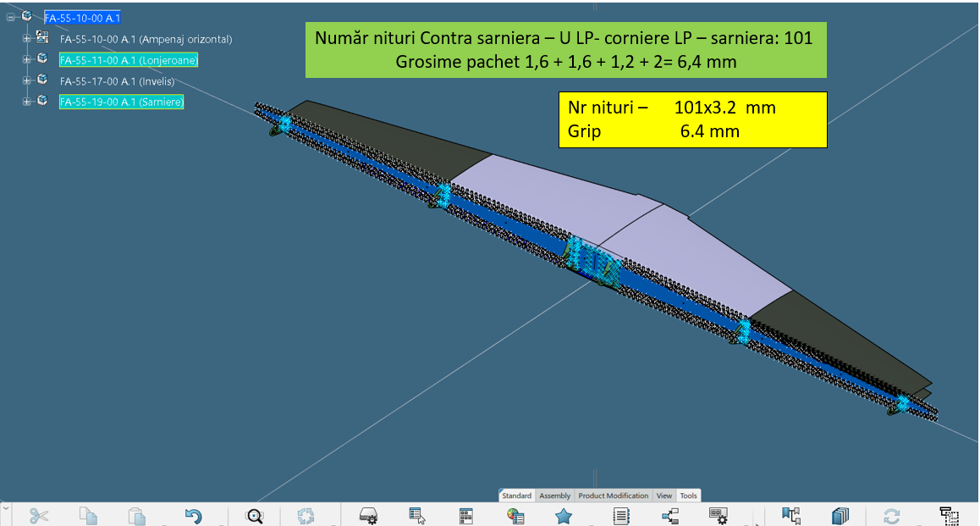The height and width of the screenshot is (526, 980).
Task: Click the Cut scissors icon
Action: [x=39, y=515]
